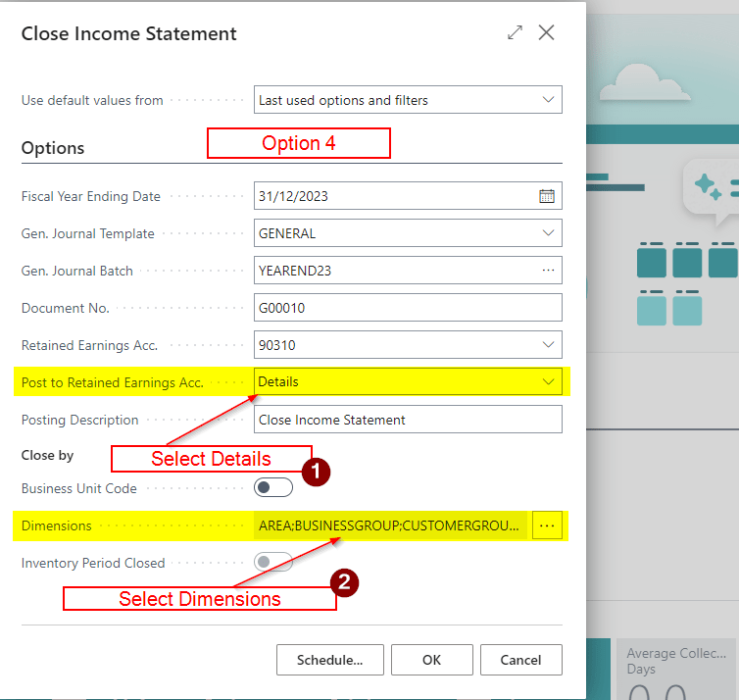Toggle Business Unit Code switch
739x700 pixels.
tap(273, 488)
